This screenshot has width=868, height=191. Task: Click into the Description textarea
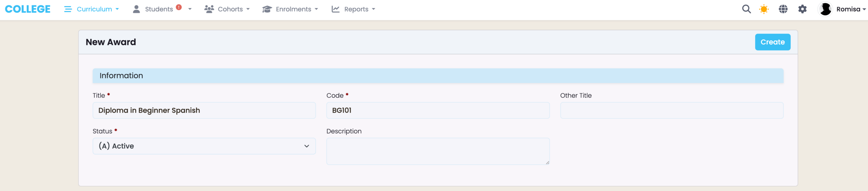[x=438, y=151]
